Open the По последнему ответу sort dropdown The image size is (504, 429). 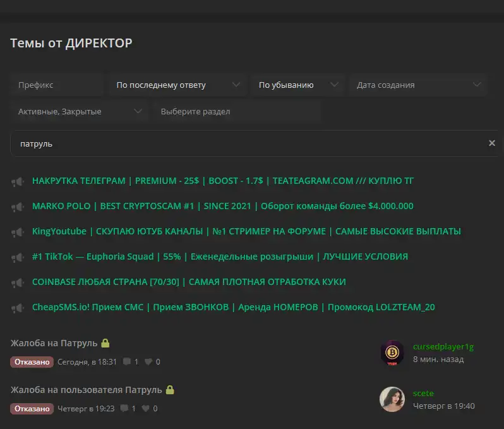177,85
